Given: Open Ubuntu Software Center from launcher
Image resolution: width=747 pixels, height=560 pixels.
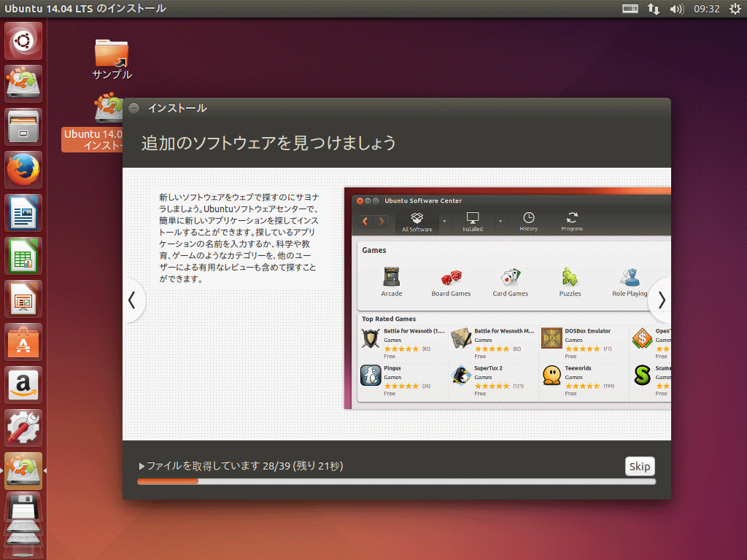Looking at the screenshot, I should coord(23,342).
